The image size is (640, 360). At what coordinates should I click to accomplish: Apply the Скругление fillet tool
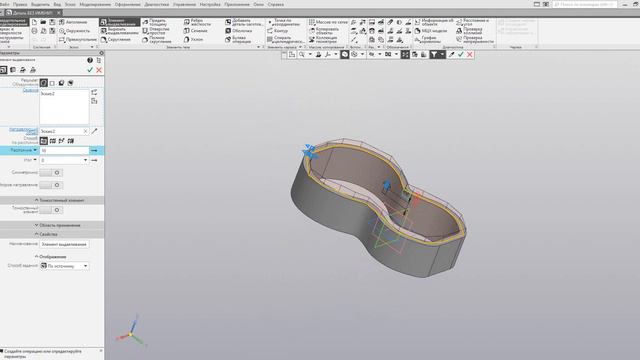[x=116, y=40]
